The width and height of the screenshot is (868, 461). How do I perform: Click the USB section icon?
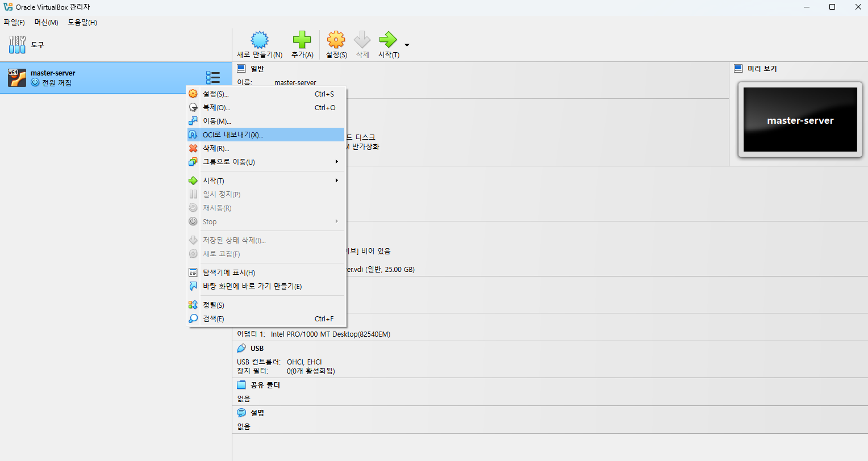[241, 348]
